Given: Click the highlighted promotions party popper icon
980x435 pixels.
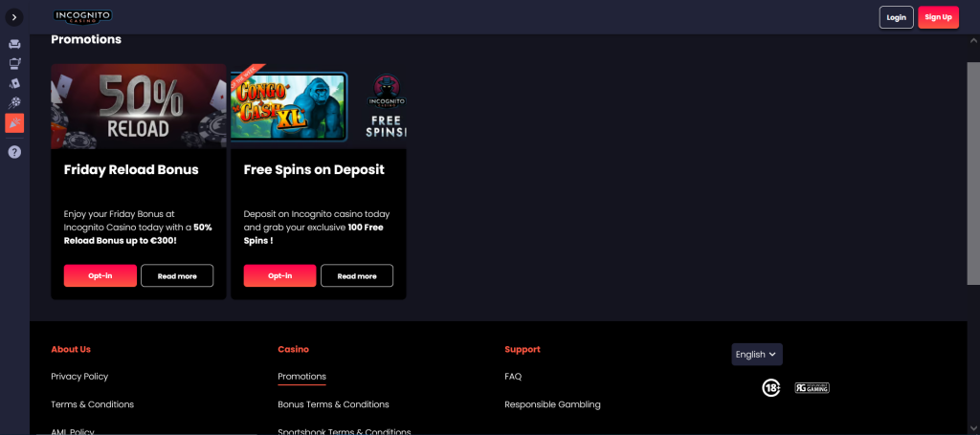Looking at the screenshot, I should pos(14,123).
